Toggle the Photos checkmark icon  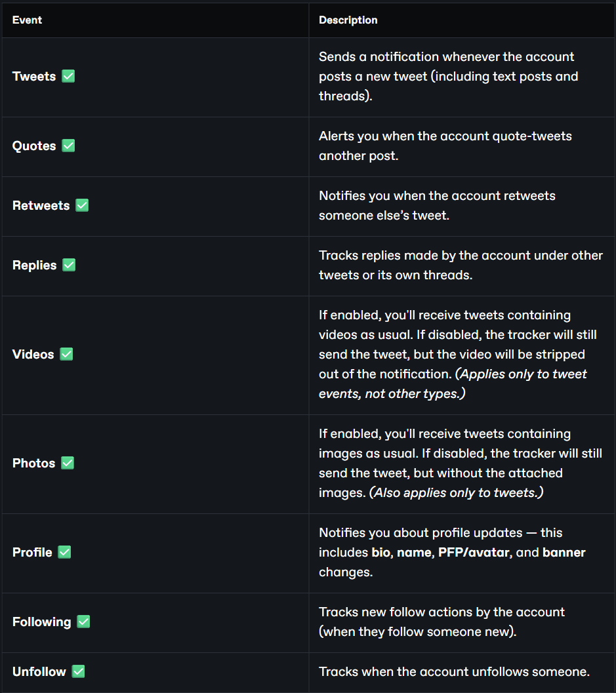pos(67,463)
